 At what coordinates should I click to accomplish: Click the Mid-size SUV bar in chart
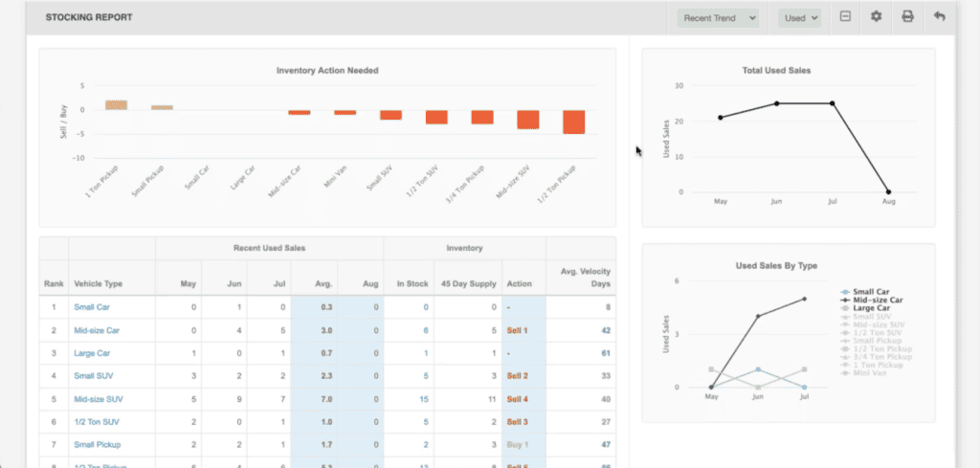pyautogui.click(x=528, y=120)
